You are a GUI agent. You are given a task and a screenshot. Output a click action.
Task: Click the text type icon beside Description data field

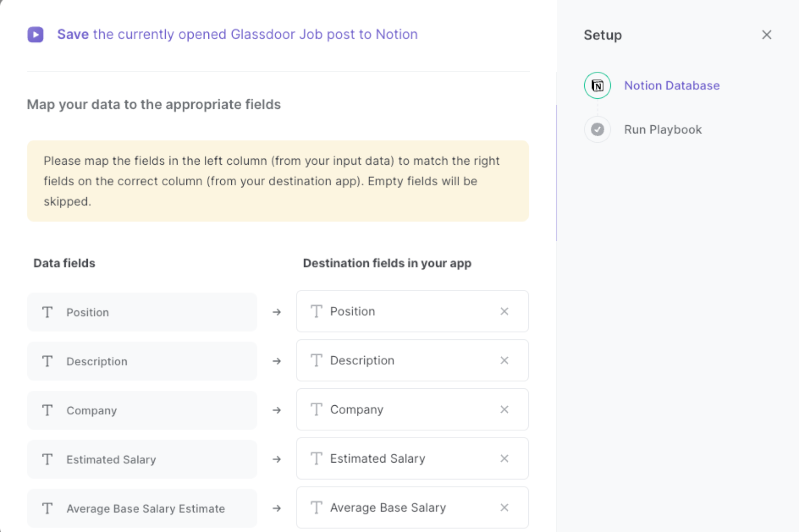pyautogui.click(x=47, y=361)
